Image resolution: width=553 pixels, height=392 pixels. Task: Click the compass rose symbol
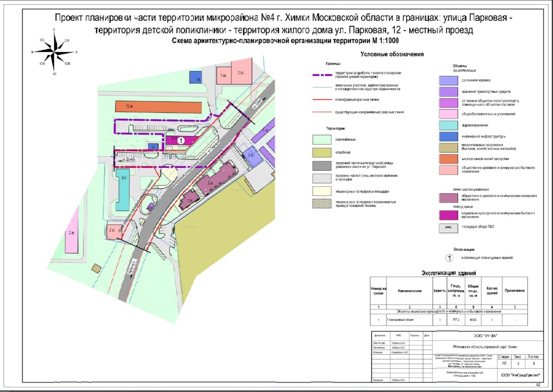tap(54, 52)
